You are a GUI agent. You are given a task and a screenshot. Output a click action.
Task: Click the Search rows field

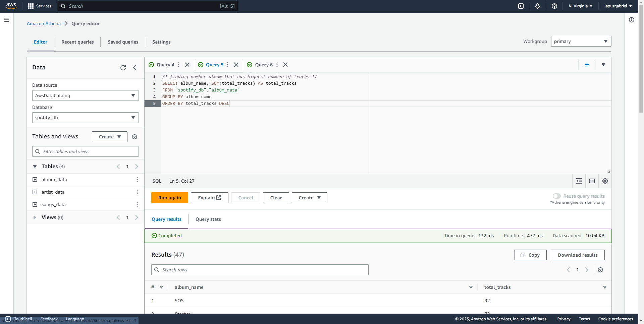tap(260, 270)
